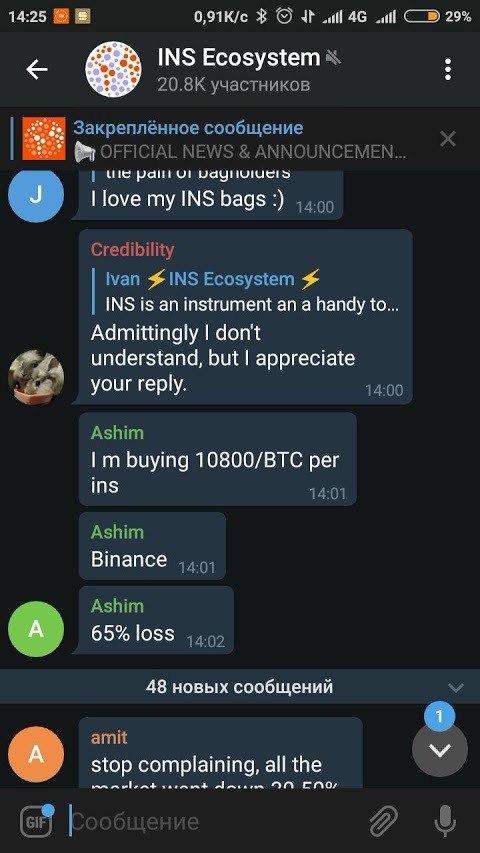
Task: Tap the Credibility sender name
Action: click(132, 250)
